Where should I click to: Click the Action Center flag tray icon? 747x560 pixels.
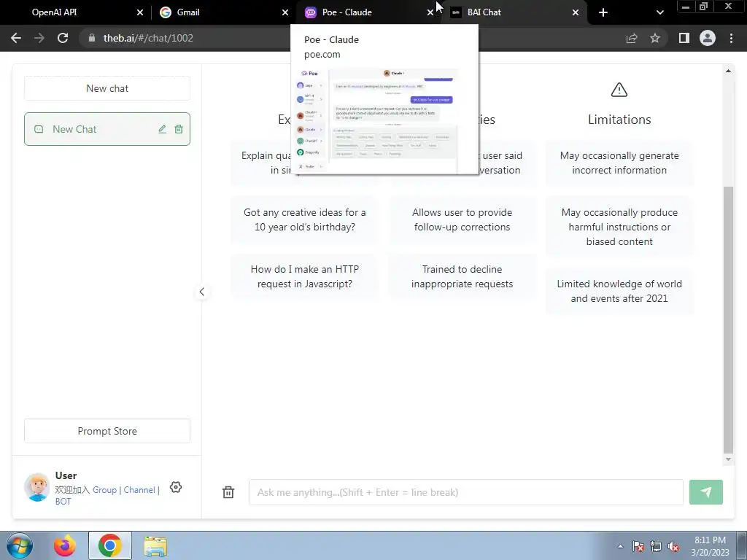point(638,546)
